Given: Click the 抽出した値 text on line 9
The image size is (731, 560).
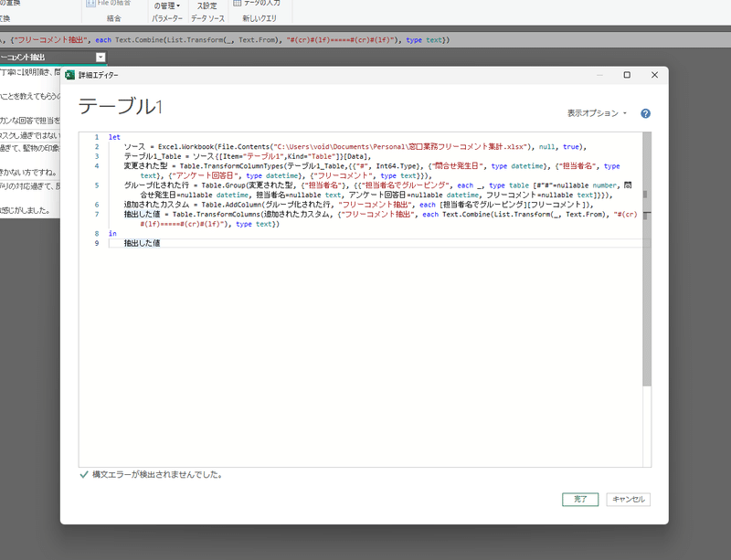Looking at the screenshot, I should tap(143, 243).
